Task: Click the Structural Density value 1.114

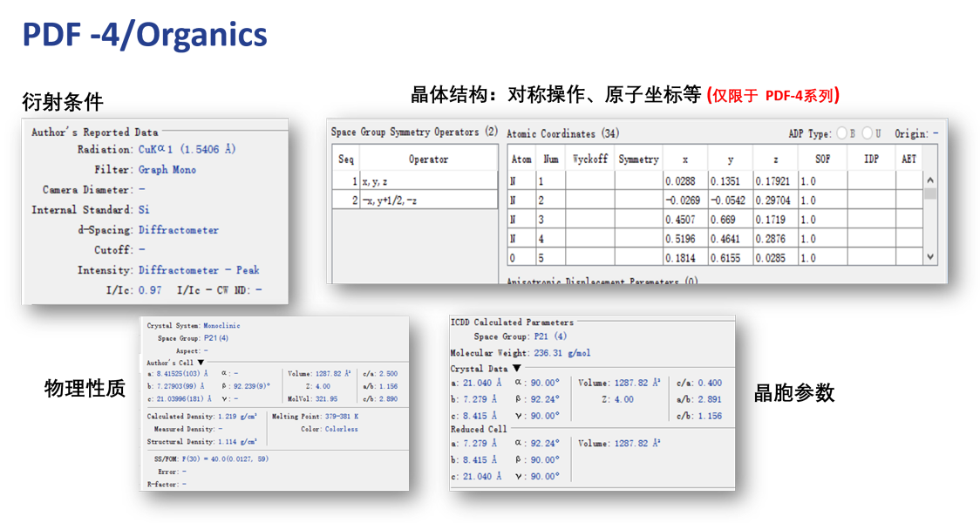Action: pyautogui.click(x=237, y=442)
